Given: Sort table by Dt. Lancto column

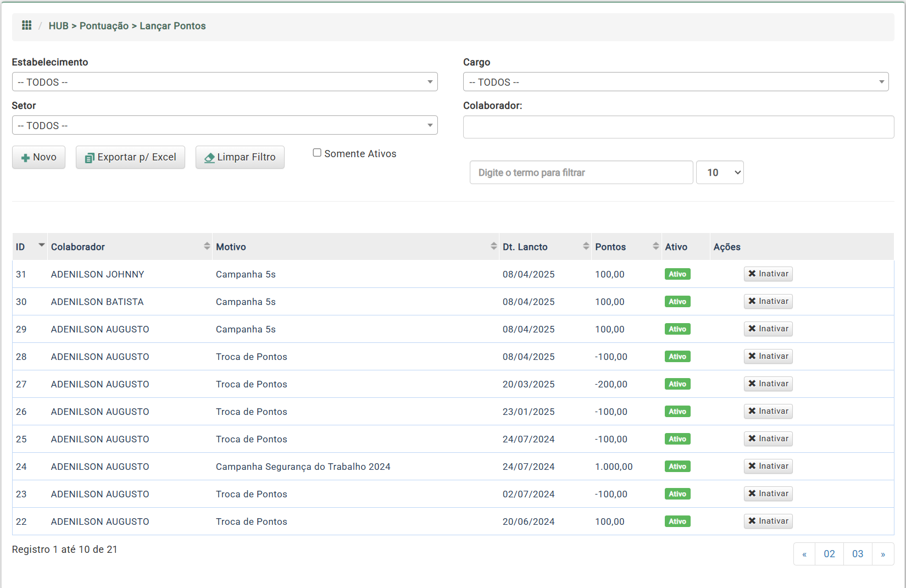Looking at the screenshot, I should (546, 247).
